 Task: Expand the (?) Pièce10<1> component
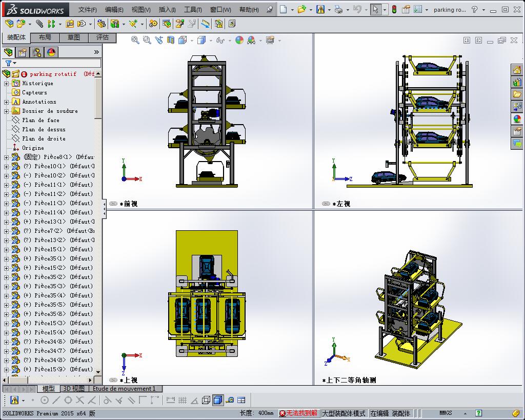click(x=6, y=167)
